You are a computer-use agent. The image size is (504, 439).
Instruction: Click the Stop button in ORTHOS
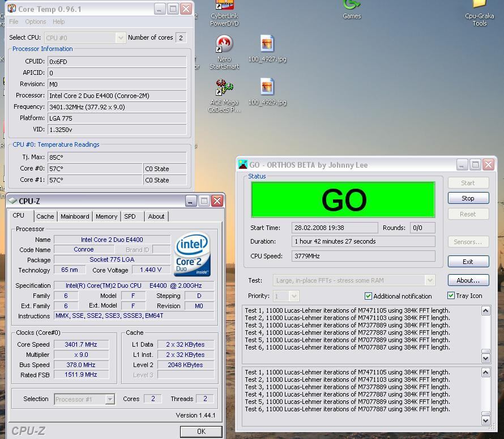point(468,198)
